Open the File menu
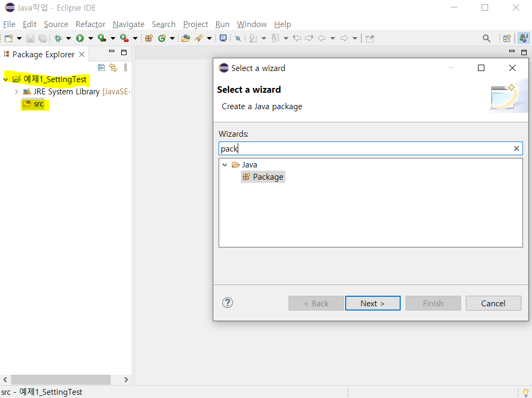532x398 pixels. [x=9, y=24]
